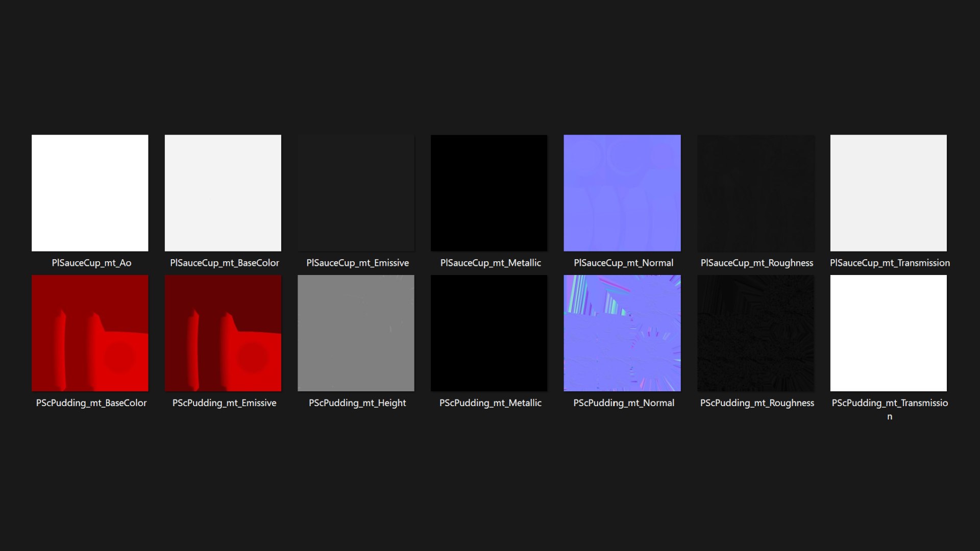Click the PlSauceCup_mt_Metallic black thumbnail
Image resolution: width=980 pixels, height=551 pixels.
[489, 193]
